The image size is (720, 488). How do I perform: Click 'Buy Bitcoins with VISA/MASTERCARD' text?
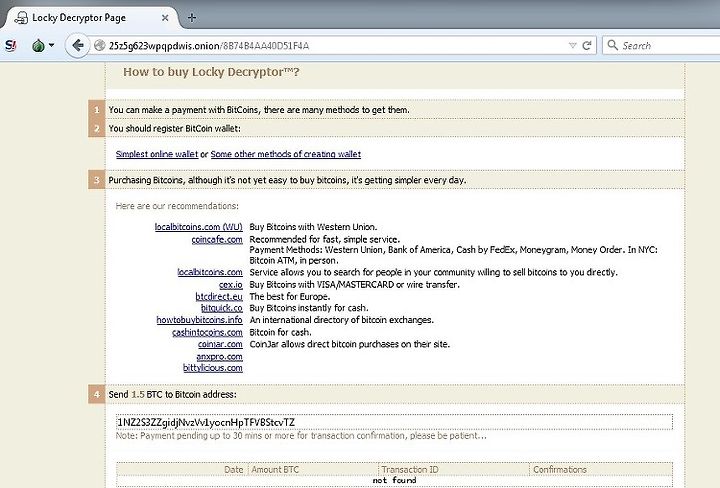tap(354, 285)
